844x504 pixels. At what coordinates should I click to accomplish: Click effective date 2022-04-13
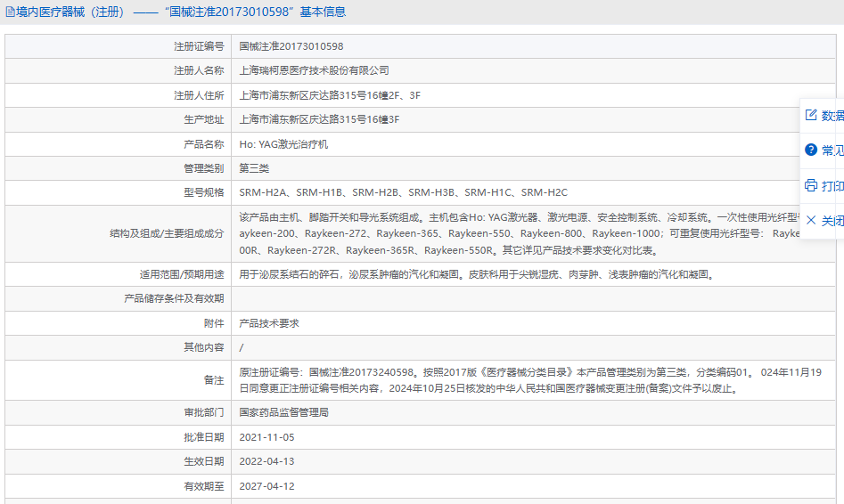267,461
